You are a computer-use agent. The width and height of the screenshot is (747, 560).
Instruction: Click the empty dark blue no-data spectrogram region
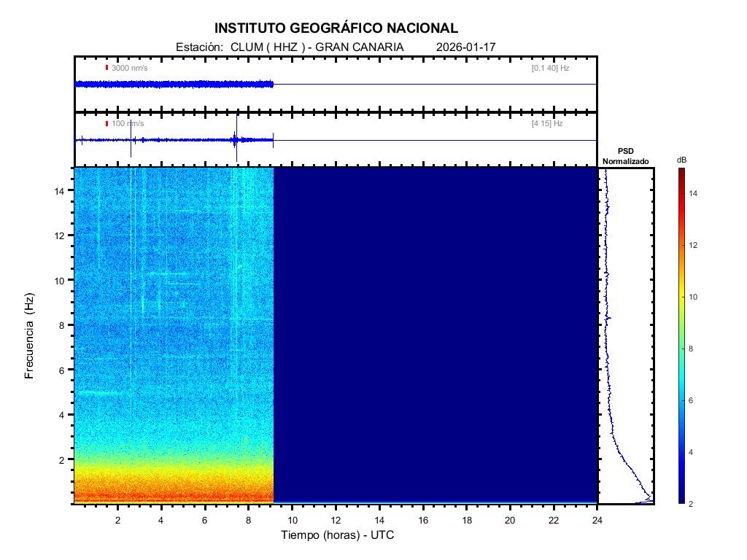coord(436,335)
